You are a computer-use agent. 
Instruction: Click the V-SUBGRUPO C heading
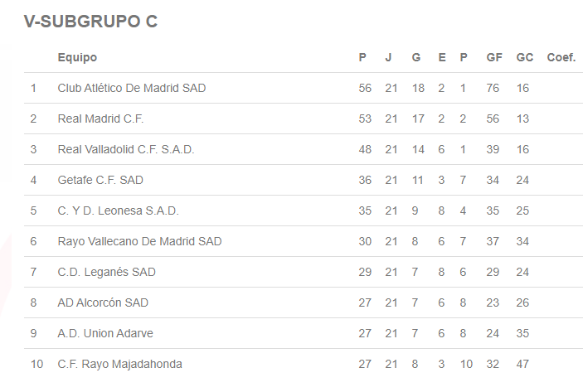click(x=90, y=22)
